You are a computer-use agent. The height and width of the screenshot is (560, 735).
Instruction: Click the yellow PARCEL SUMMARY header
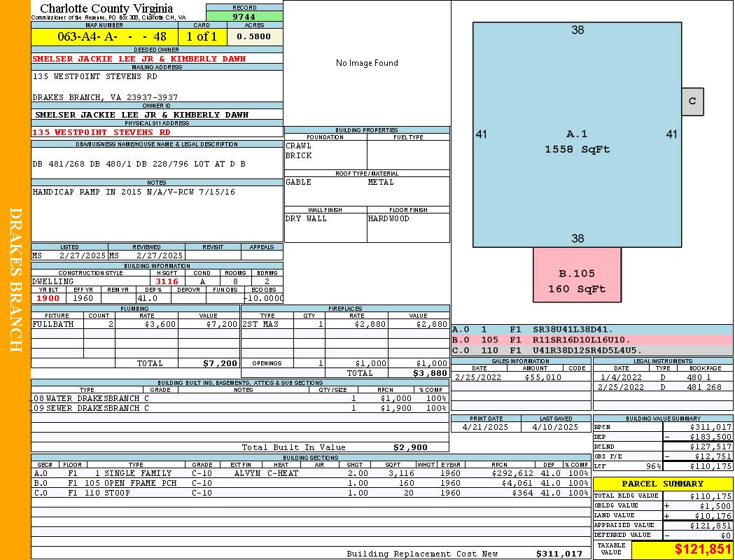(x=662, y=484)
